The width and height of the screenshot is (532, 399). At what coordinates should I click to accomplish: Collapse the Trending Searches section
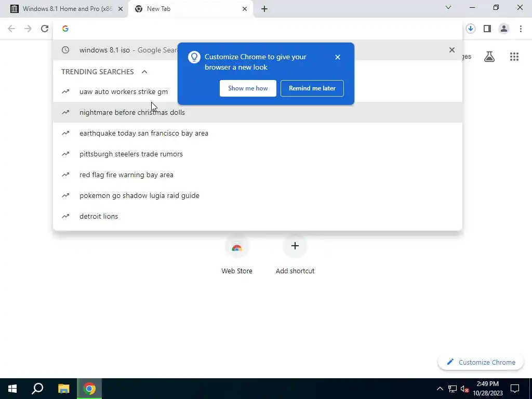tap(144, 72)
